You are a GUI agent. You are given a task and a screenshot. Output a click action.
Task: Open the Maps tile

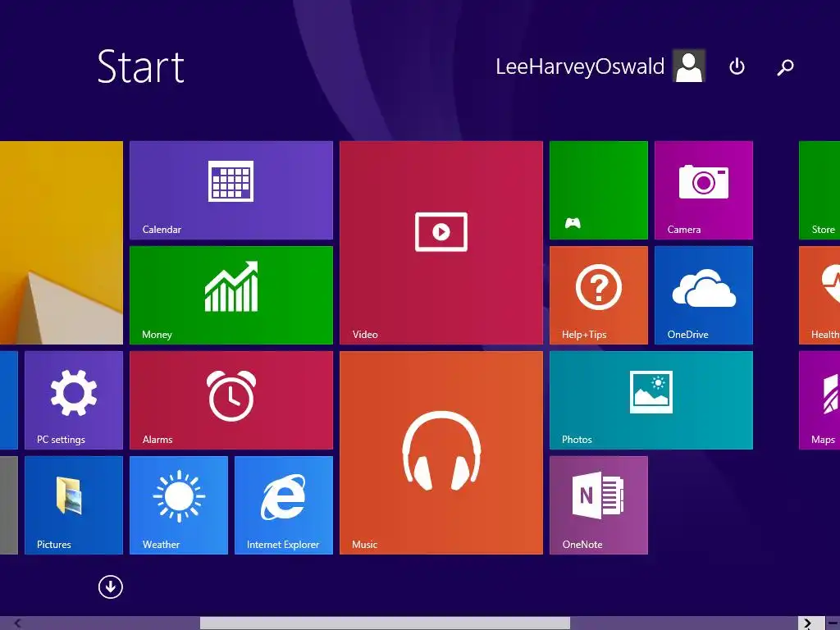(819, 400)
